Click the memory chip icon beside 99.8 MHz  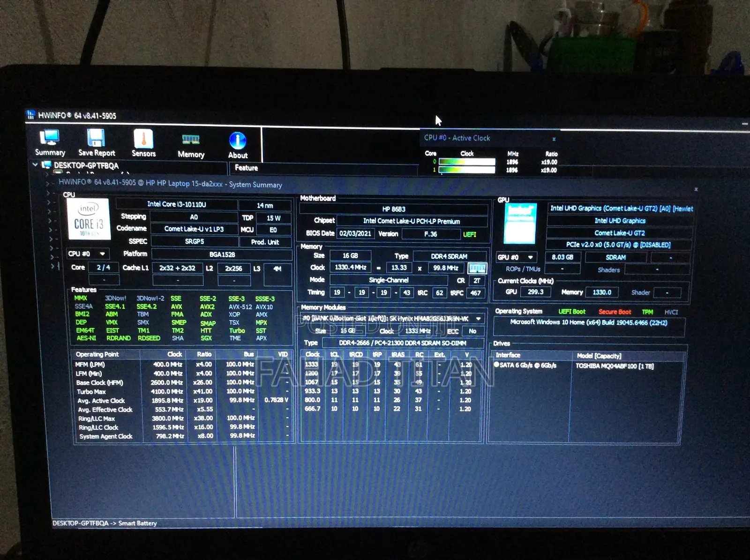tap(477, 268)
